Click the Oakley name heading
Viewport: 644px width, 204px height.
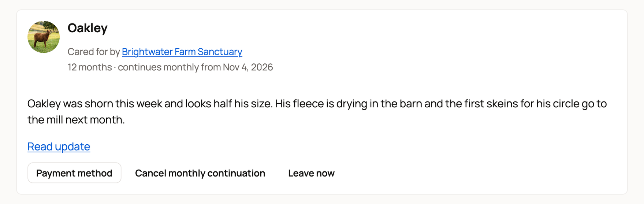pos(88,28)
